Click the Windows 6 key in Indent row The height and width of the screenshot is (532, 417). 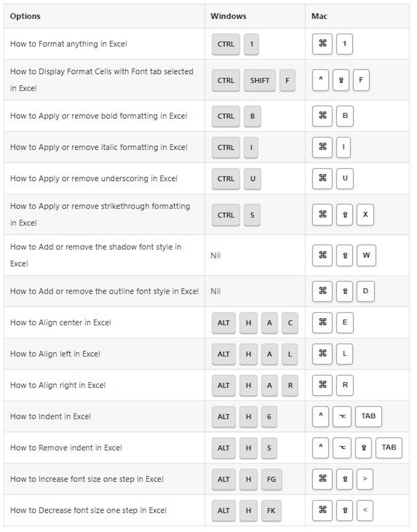pyautogui.click(x=269, y=417)
